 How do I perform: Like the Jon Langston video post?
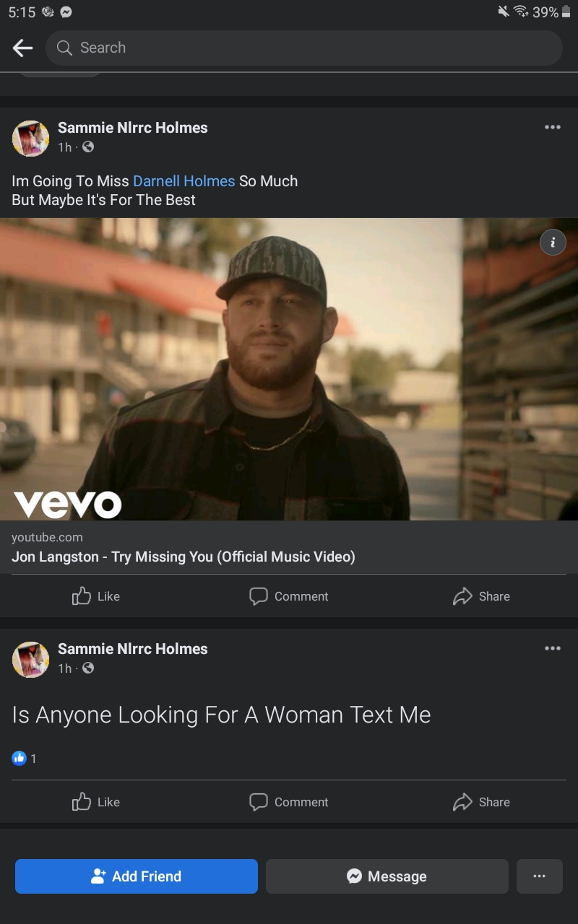tap(96, 596)
